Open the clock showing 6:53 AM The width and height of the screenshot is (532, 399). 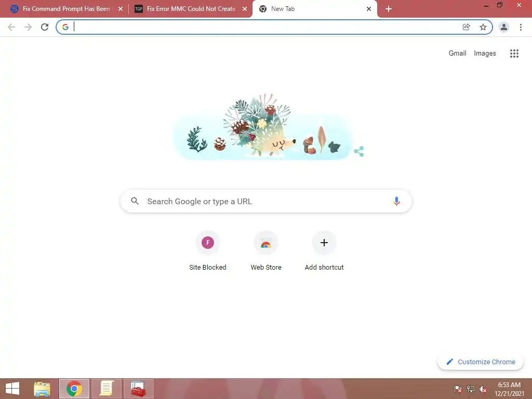[509, 389]
